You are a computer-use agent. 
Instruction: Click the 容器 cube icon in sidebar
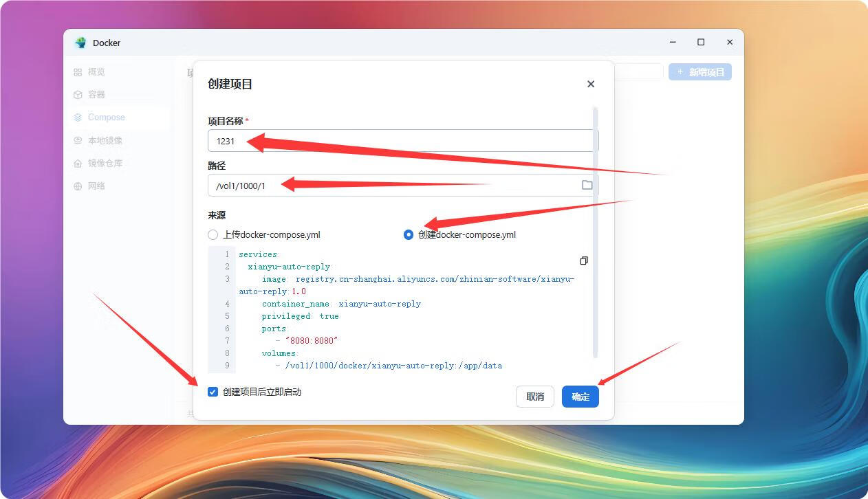[x=78, y=95]
